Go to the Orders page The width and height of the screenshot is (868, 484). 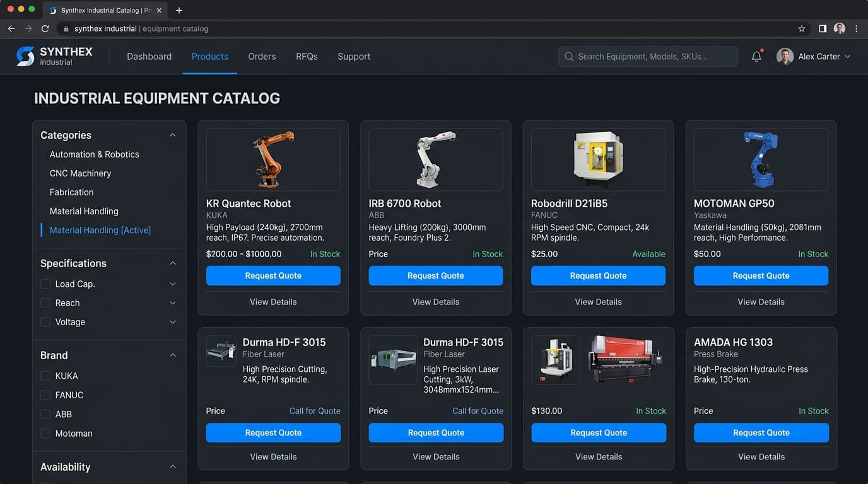coord(262,57)
